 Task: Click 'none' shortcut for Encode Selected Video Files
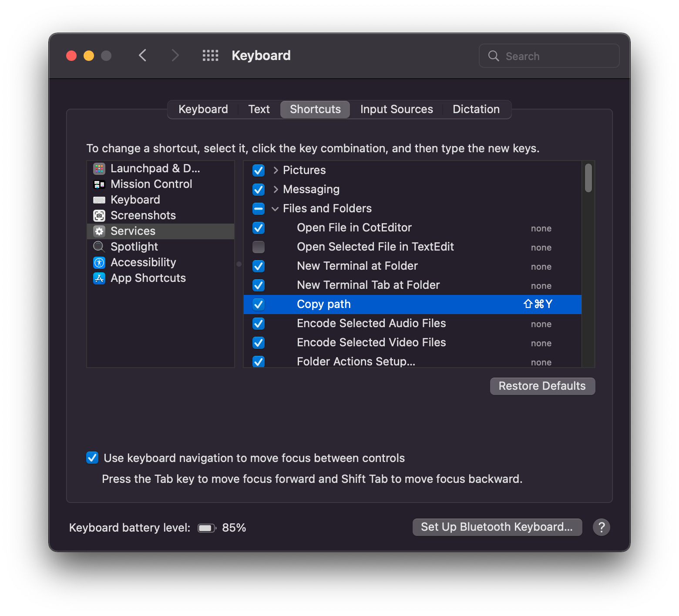(541, 344)
